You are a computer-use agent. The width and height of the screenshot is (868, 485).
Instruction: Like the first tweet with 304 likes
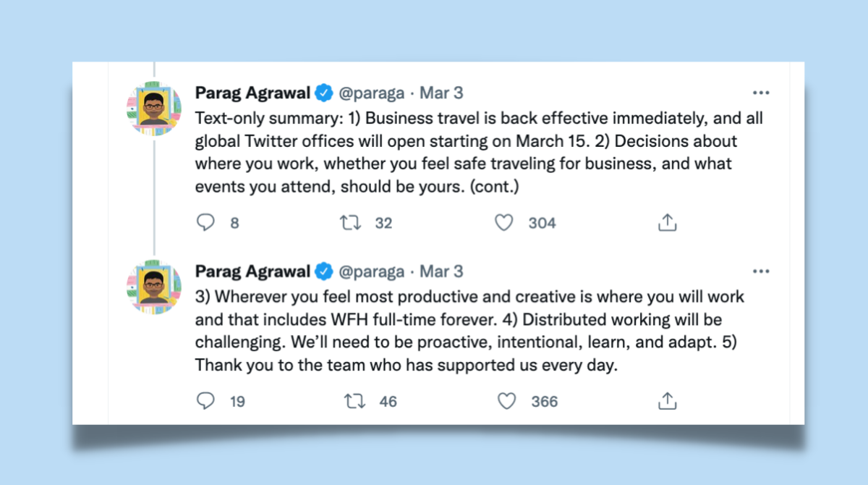point(503,223)
